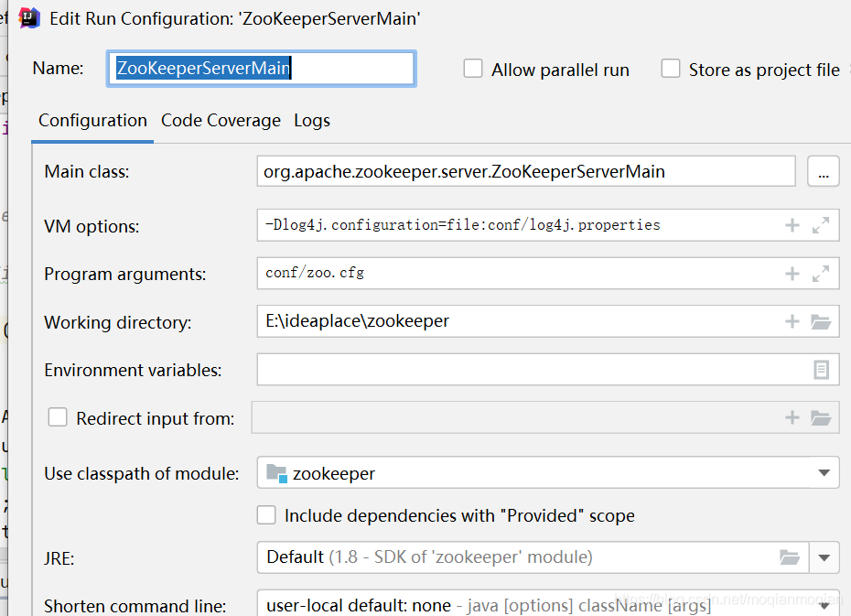Viewport: 851px width, 616px height.
Task: Click the 'JRE:' label
Action: pyautogui.click(x=59, y=558)
